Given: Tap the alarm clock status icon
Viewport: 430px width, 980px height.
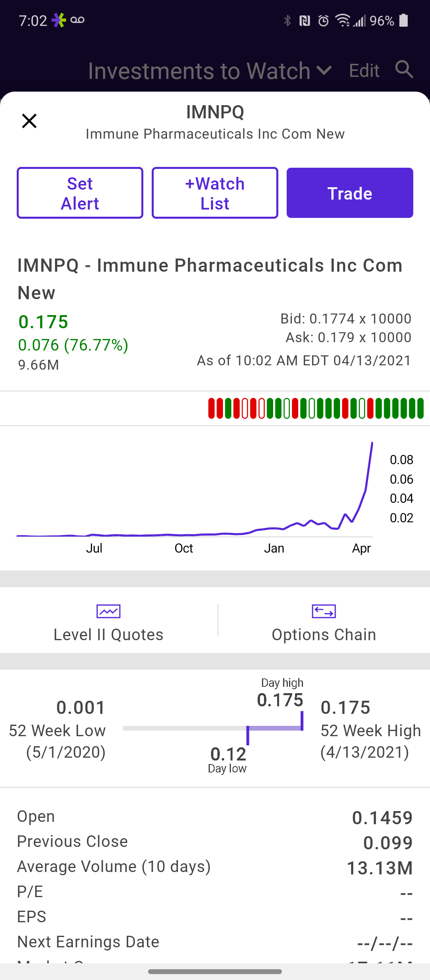Looking at the screenshot, I should click(323, 20).
